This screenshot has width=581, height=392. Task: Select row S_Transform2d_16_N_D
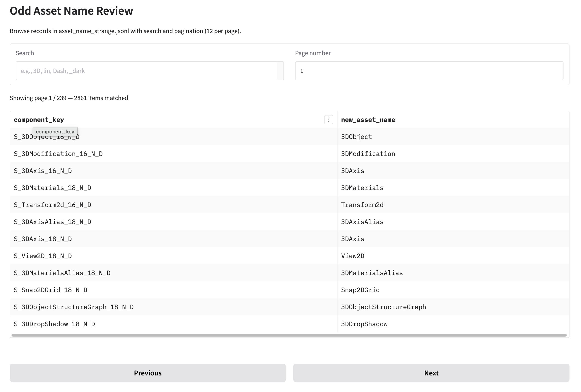(100, 205)
